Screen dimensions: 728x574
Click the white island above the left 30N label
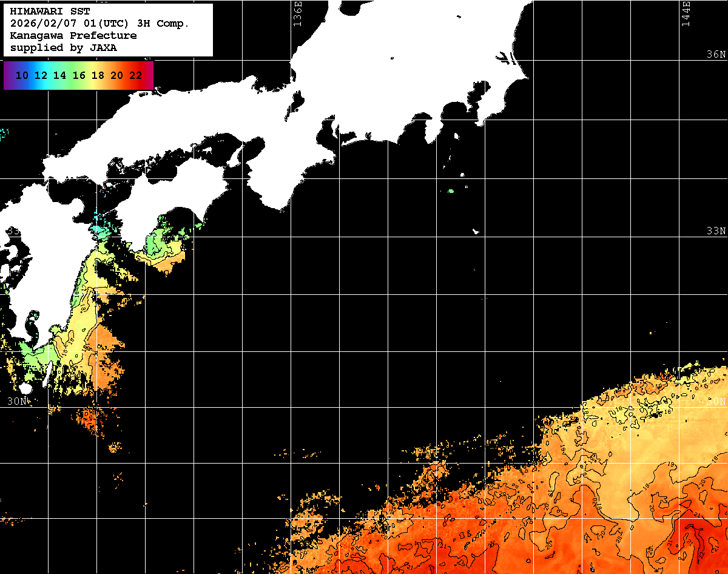25,388
